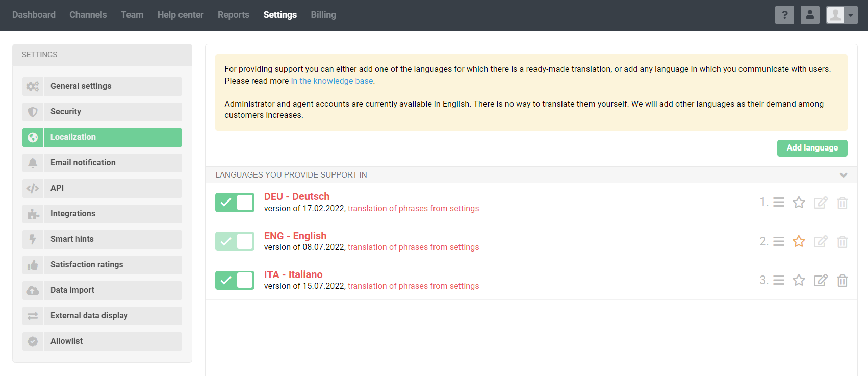868x376 pixels.
Task: Click the orange default star for English
Action: [x=799, y=241]
